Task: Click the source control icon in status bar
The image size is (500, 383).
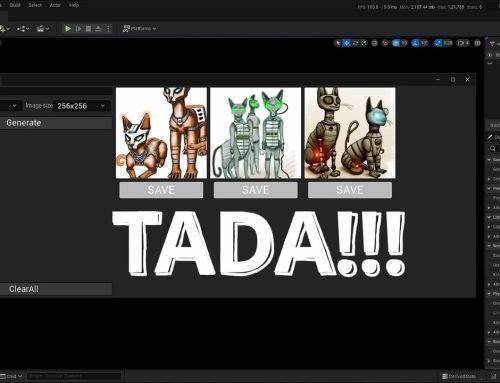Action: (494, 376)
